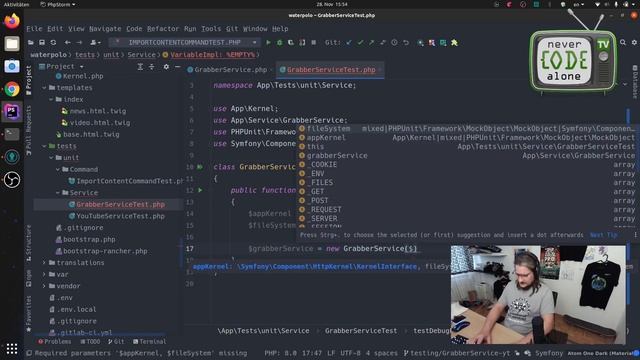
Task: Click the Git commit checkmark icon
Action: (x=360, y=42)
